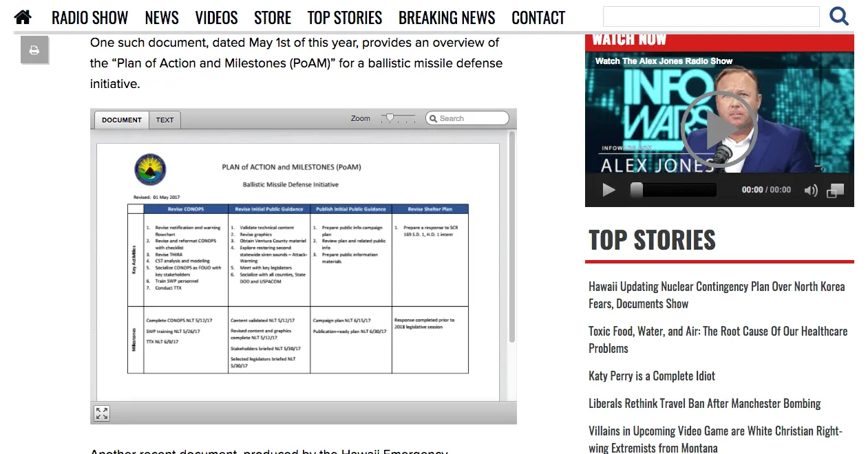
Task: Click the print article icon
Action: tap(34, 50)
